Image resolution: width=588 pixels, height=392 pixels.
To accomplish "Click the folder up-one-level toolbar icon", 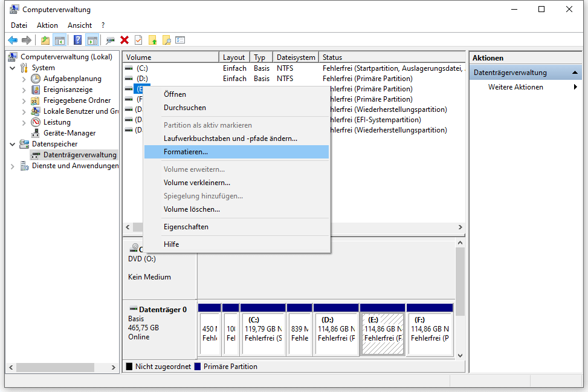I will pos(45,40).
